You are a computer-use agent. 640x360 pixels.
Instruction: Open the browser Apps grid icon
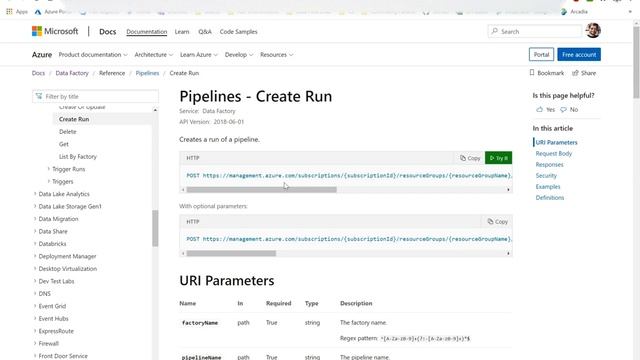coord(9,11)
